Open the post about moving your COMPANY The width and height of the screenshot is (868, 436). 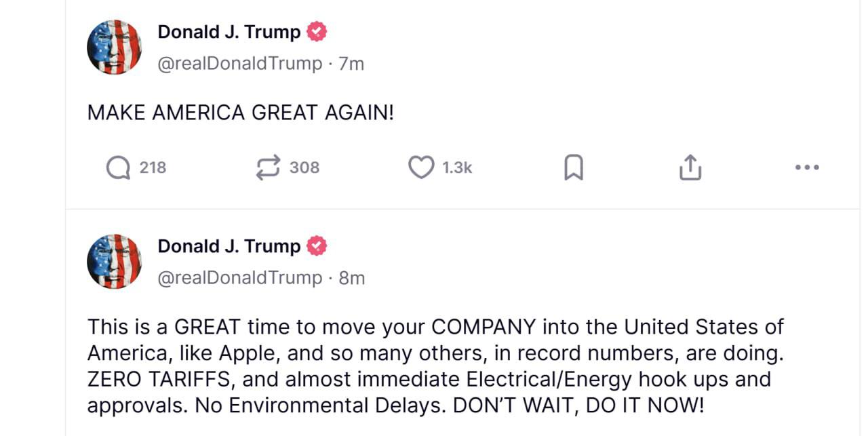(x=434, y=365)
